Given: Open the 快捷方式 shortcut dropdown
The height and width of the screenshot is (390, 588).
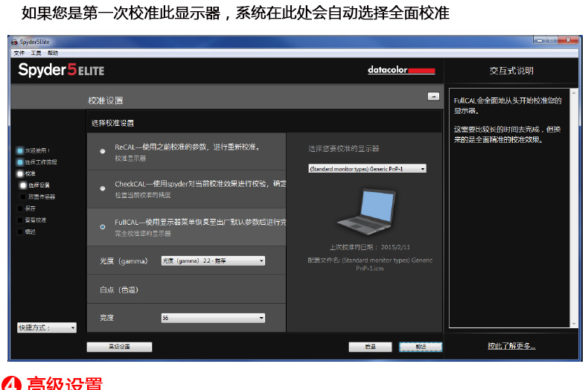Looking at the screenshot, I should tap(46, 327).
